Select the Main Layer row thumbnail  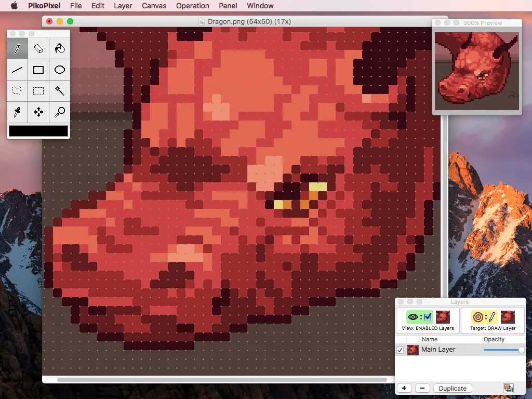point(413,350)
